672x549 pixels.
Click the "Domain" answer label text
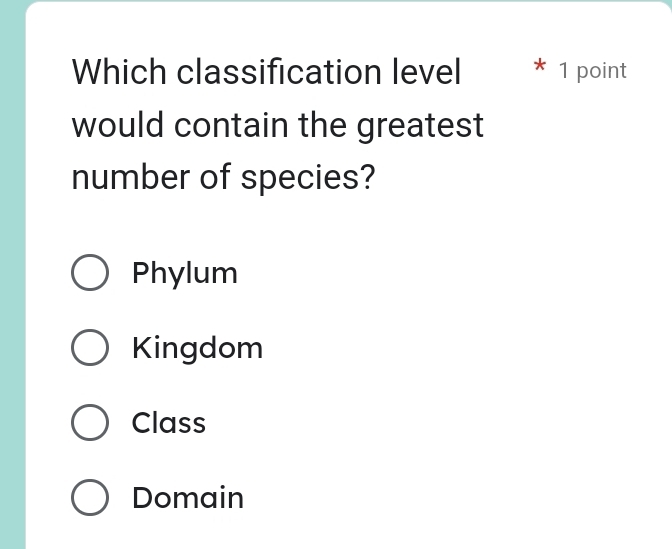pos(188,497)
